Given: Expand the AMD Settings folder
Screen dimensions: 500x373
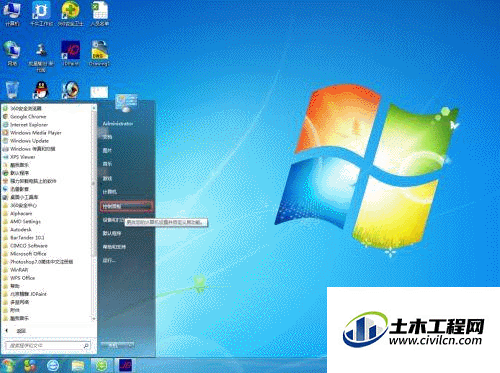Looking at the screenshot, I should pyautogui.click(x=25, y=221).
